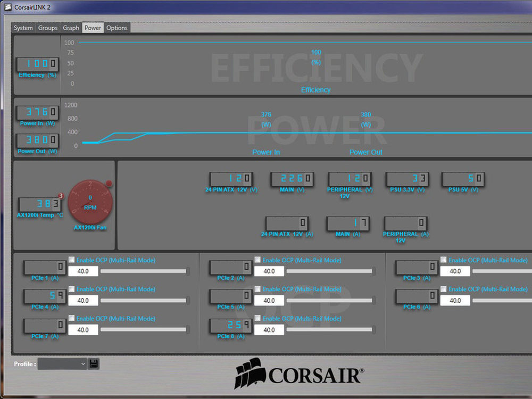This screenshot has width=532, height=399.
Task: Select the PCIe 3 OCP value box
Action: 455,271
